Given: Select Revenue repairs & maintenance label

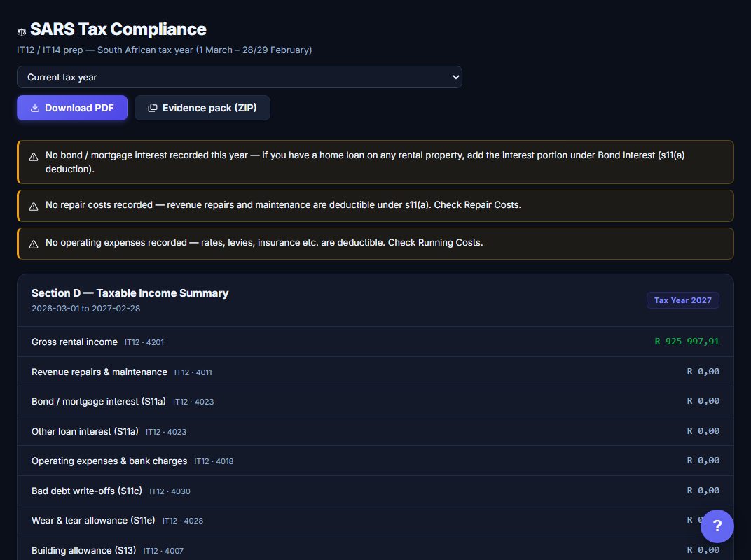Looking at the screenshot, I should [99, 372].
